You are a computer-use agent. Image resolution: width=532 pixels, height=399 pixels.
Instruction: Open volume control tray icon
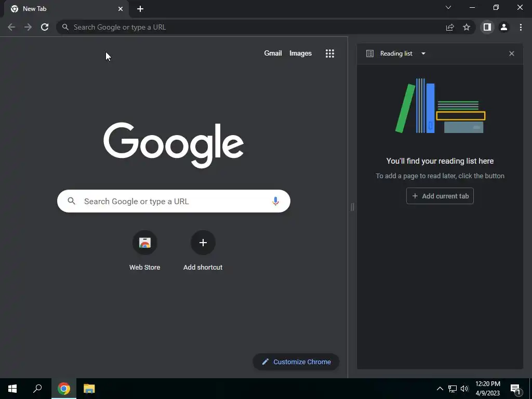click(464, 389)
